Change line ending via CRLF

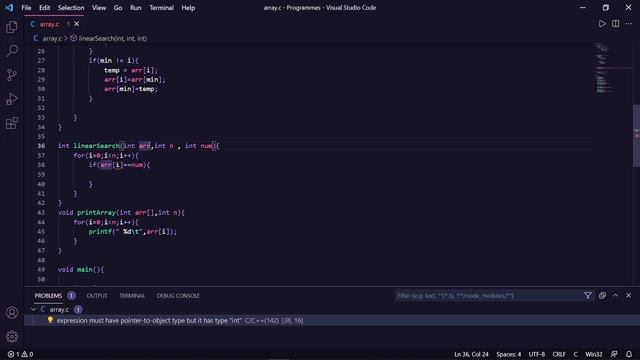pos(559,354)
